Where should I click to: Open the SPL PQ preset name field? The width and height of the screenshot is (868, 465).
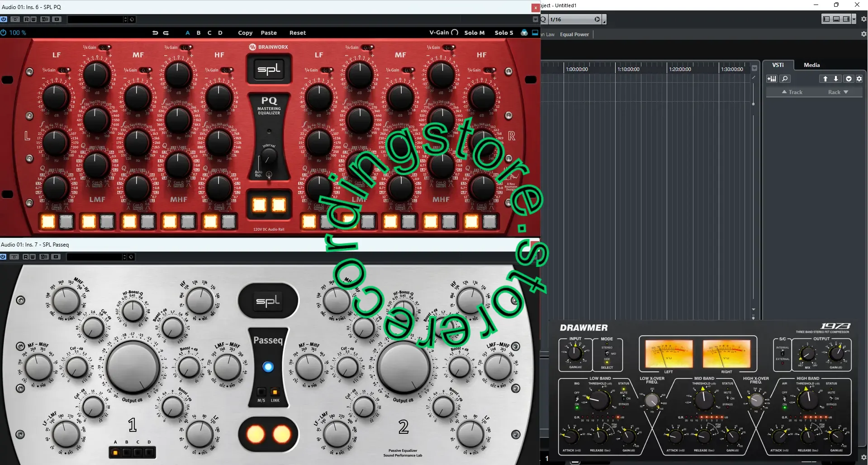coord(95,19)
